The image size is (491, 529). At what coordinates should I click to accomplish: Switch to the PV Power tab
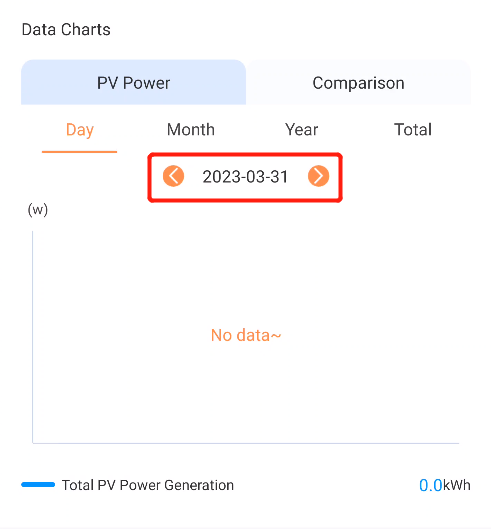pyautogui.click(x=133, y=82)
